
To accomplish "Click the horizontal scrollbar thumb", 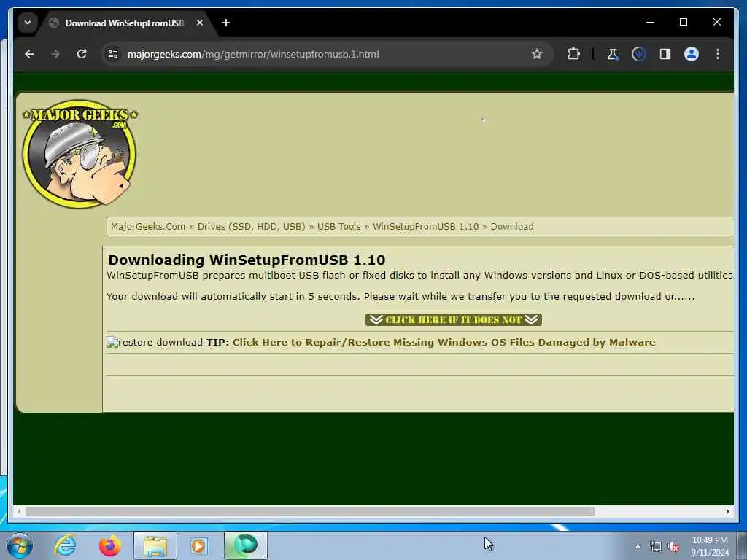I will tap(309, 511).
